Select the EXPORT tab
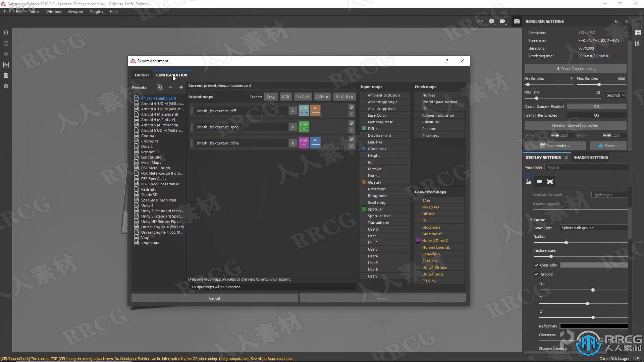644x362 pixels. [x=142, y=75]
